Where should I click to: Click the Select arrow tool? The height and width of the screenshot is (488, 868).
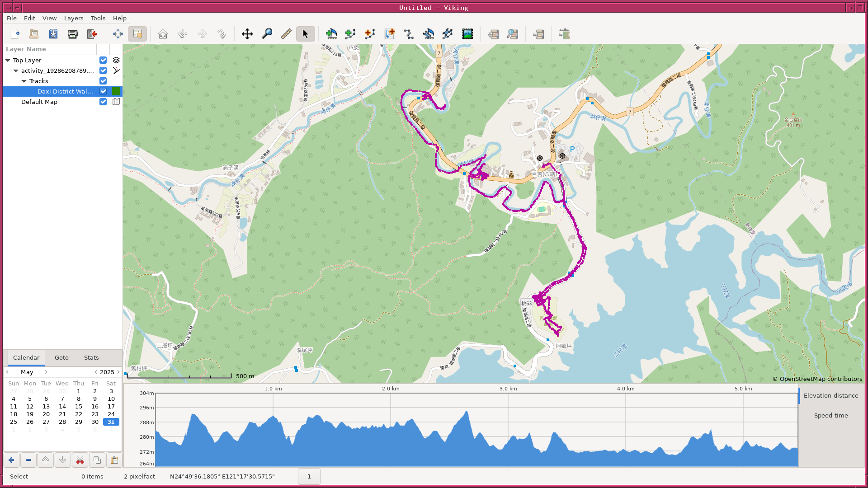click(305, 34)
